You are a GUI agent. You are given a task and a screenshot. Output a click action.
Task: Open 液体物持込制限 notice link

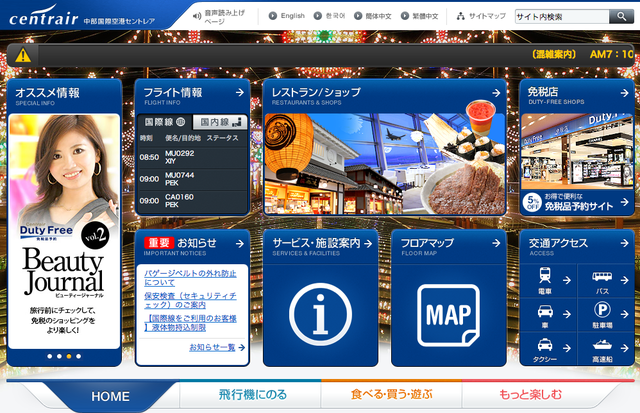[x=190, y=322]
